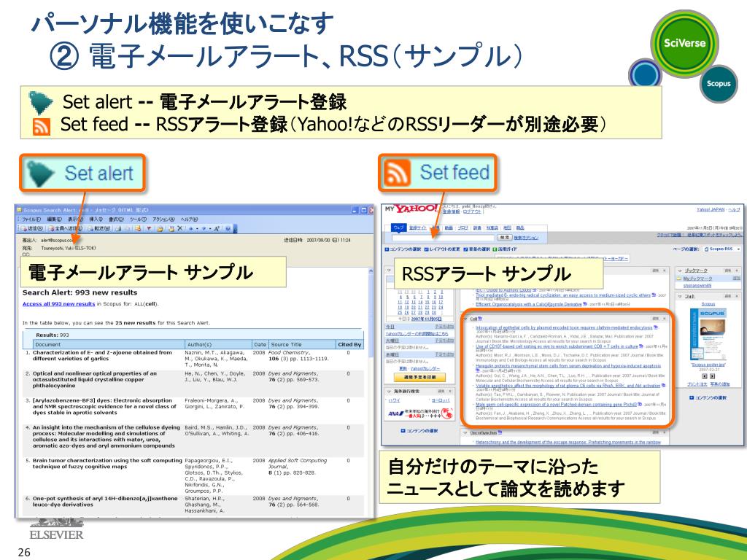Open the 検索オプション link
Image resolution: width=747 pixels, height=560 pixels.
pos(526,237)
